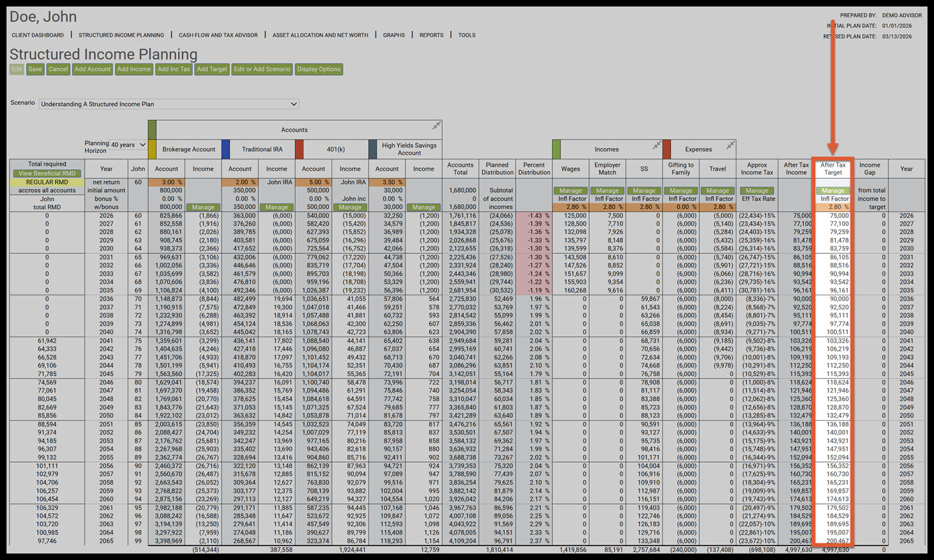Click the REGULAR RMD label

pyautogui.click(x=47, y=182)
